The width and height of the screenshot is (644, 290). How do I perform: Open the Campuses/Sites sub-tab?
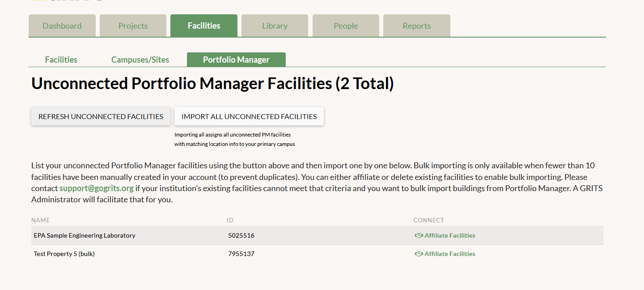point(140,60)
